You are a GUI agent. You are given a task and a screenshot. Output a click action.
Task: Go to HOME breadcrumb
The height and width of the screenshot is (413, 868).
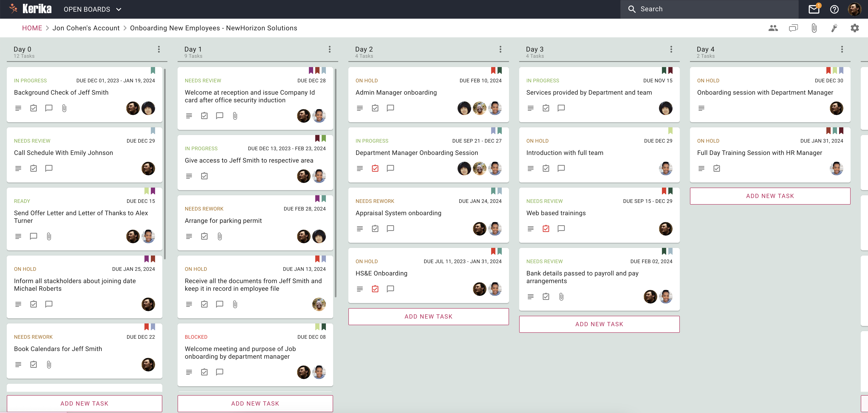[32, 28]
